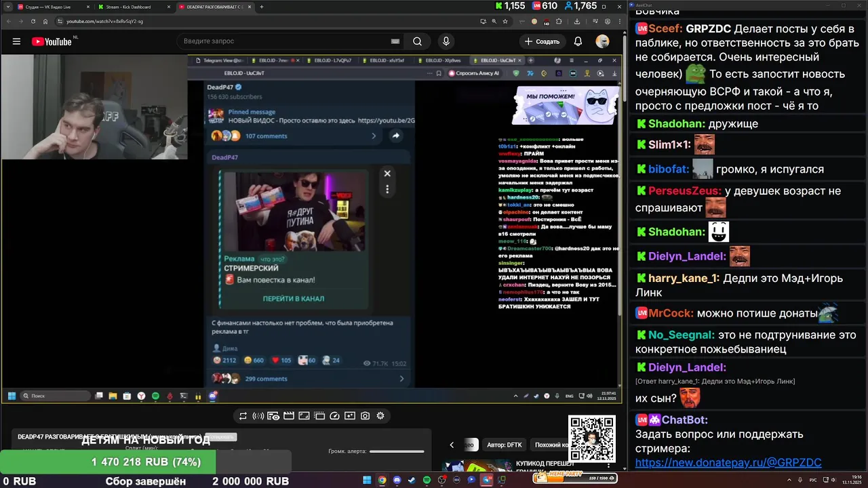Open a new browser tab
Viewport: 868px width, 488px height.
(262, 7)
